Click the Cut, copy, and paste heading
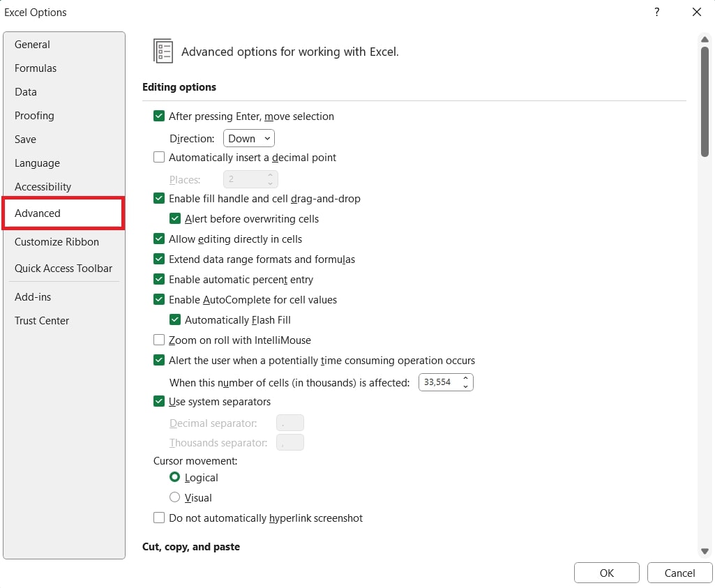Screen dimensions: 715x588 (x=191, y=547)
